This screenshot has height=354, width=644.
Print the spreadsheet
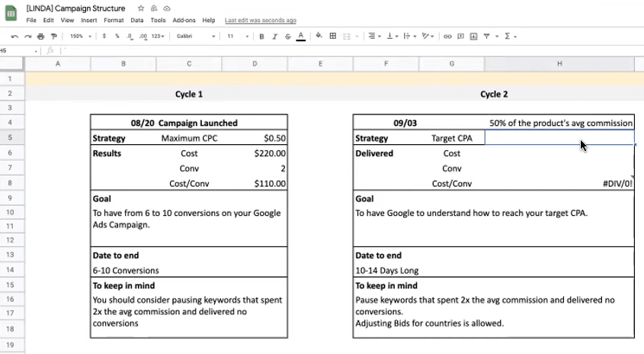pos(40,37)
